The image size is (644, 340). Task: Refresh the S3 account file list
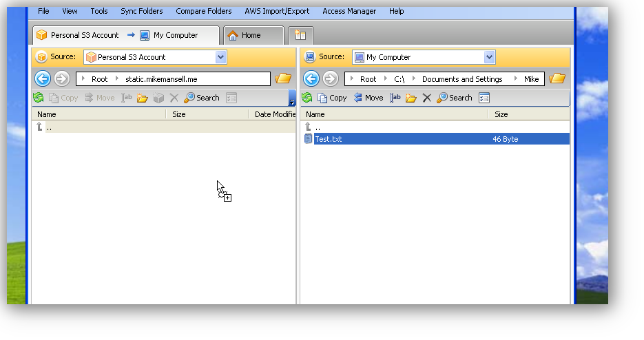pyautogui.click(x=38, y=98)
